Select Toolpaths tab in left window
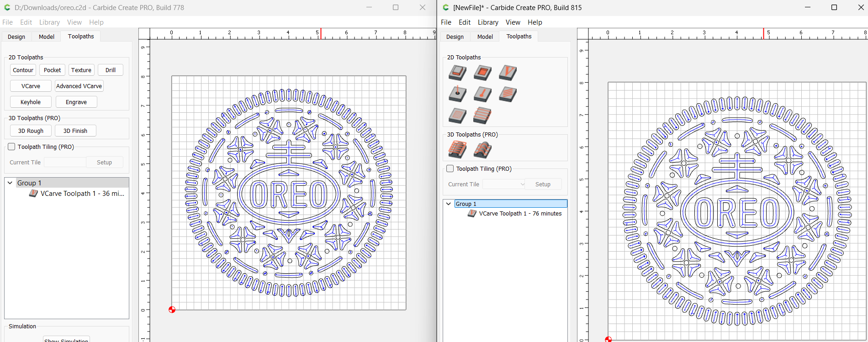 (81, 36)
